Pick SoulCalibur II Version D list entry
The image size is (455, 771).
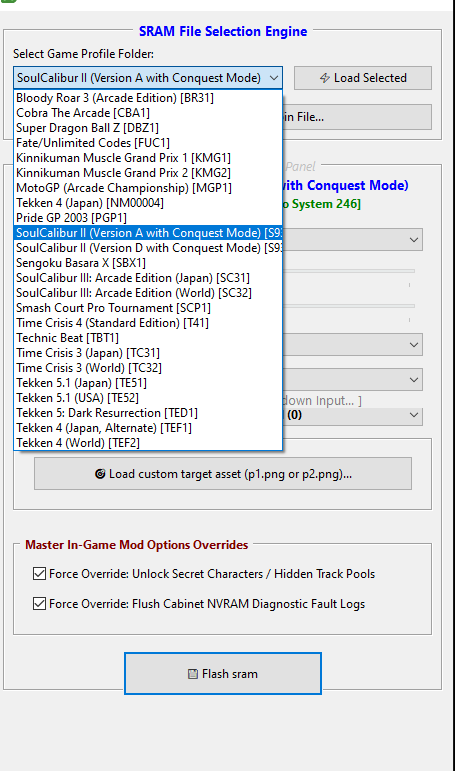point(148,248)
